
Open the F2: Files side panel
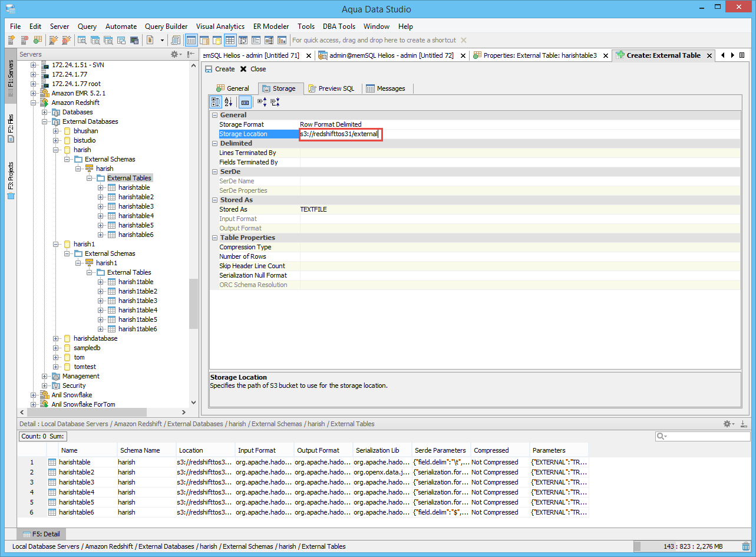(x=11, y=129)
